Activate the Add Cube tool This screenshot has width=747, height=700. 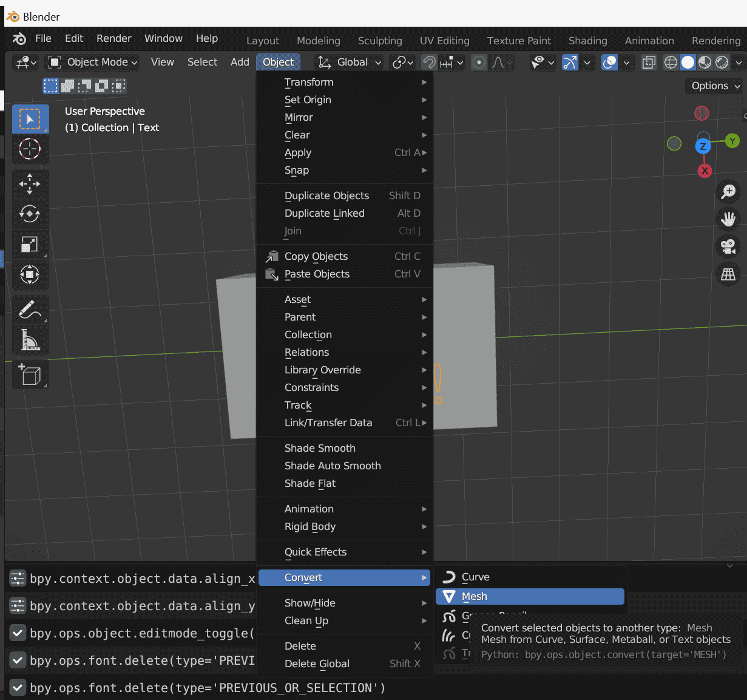tap(30, 375)
